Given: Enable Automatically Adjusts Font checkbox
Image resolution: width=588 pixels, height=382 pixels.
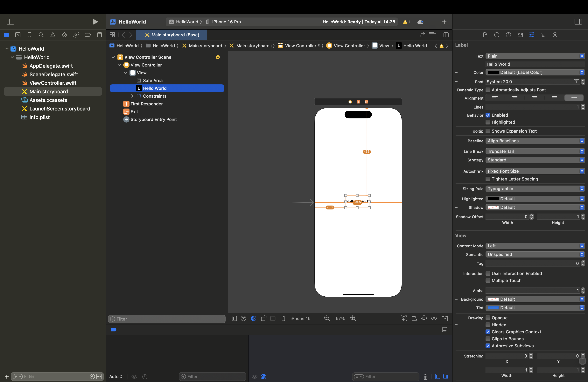Looking at the screenshot, I should [x=488, y=90].
